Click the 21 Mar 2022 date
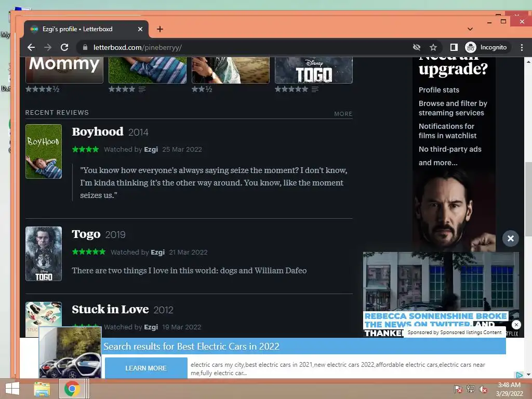Screen dimensions: 532x399 (x=188, y=252)
